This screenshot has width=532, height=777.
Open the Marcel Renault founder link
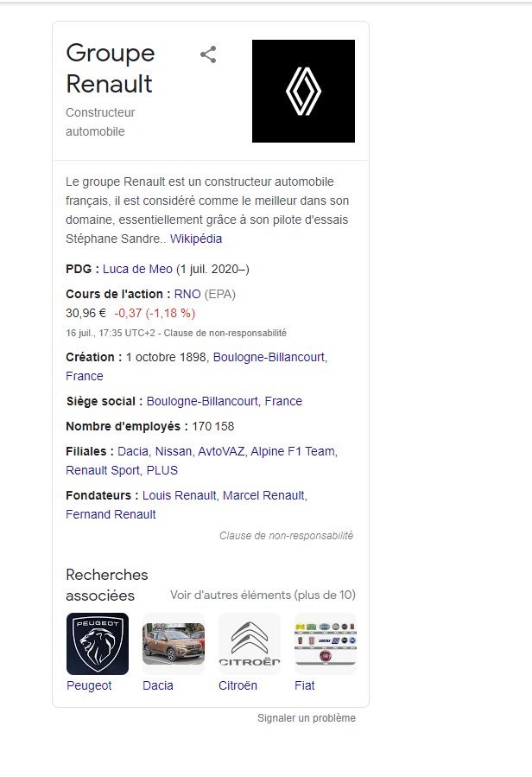pos(264,495)
